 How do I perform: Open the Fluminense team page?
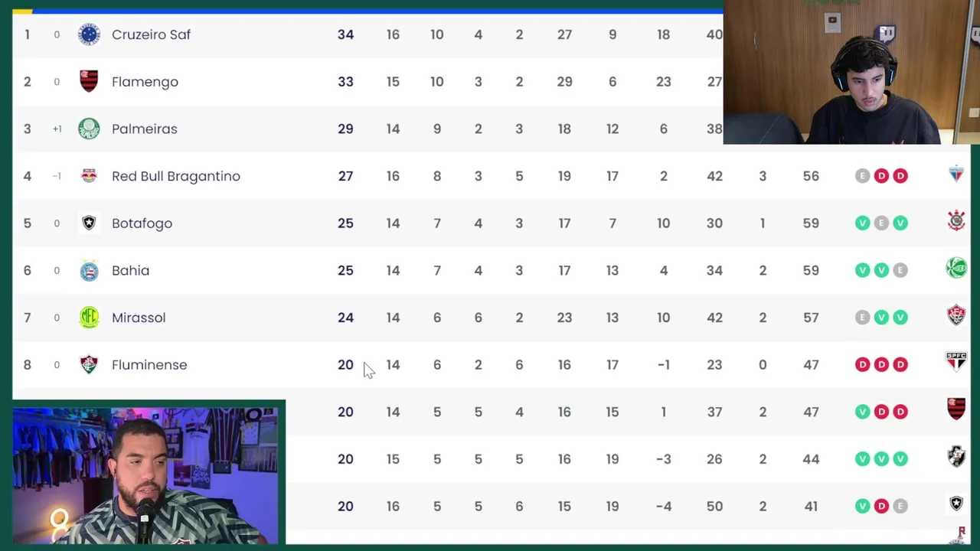coord(149,365)
